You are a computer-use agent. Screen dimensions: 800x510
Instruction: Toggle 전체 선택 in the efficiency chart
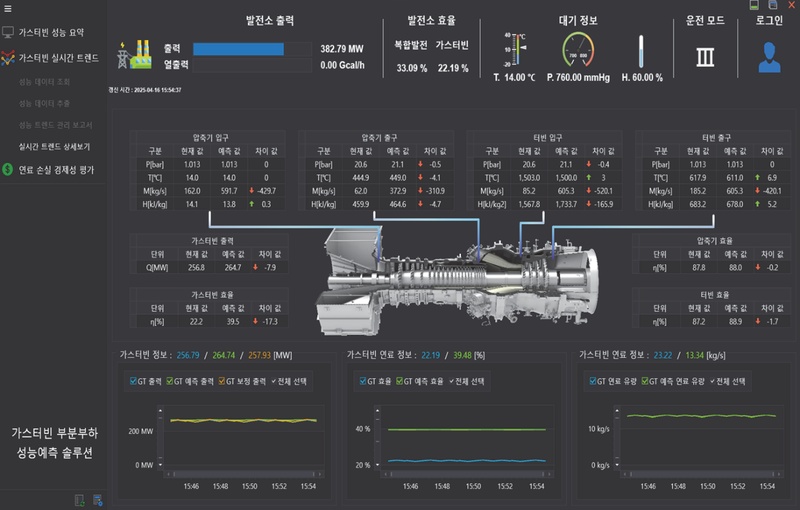point(467,381)
